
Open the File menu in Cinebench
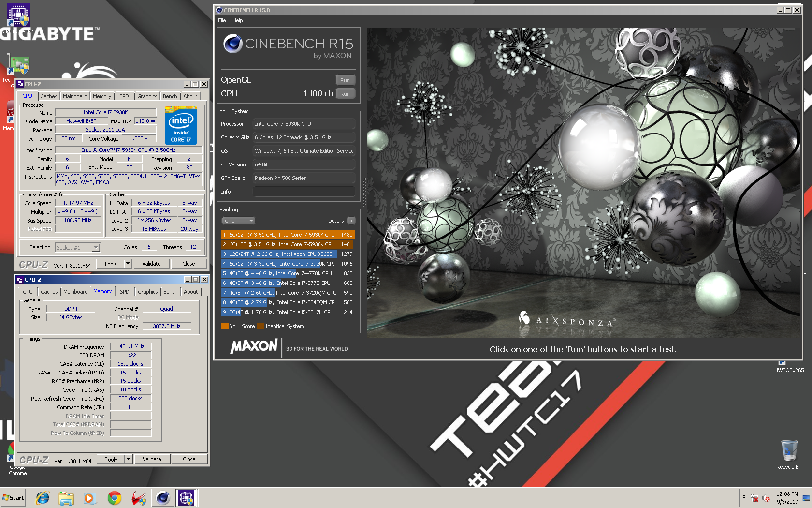pos(222,20)
